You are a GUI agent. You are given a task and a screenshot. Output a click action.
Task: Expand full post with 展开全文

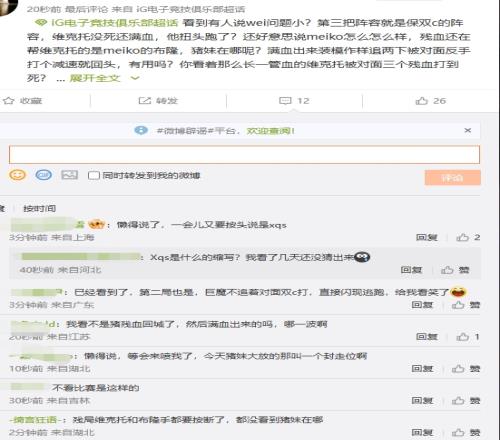pos(95,78)
